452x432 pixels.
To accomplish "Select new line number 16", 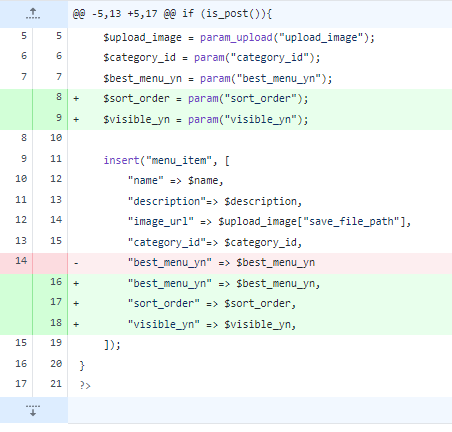I will [56, 282].
